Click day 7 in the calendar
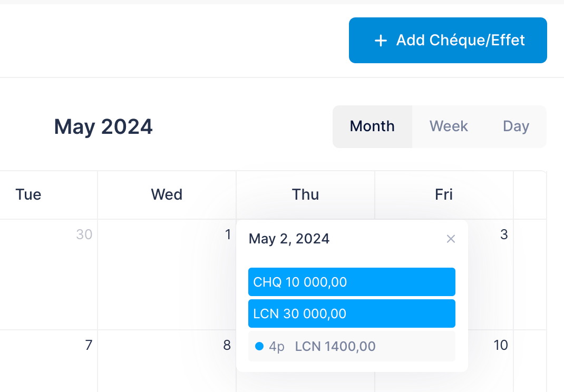 (x=89, y=345)
